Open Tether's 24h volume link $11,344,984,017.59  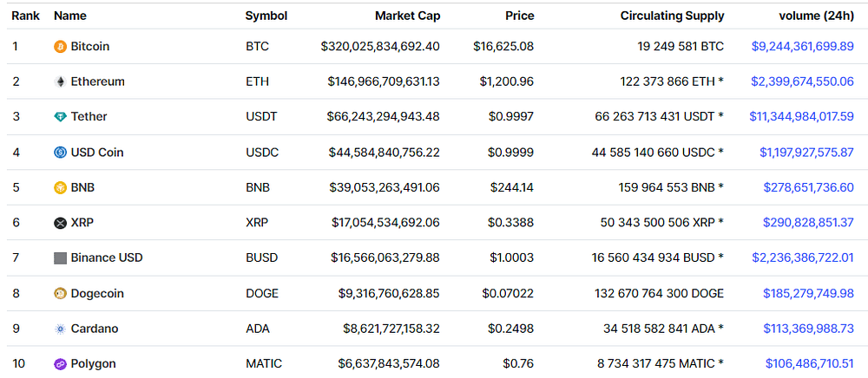801,116
